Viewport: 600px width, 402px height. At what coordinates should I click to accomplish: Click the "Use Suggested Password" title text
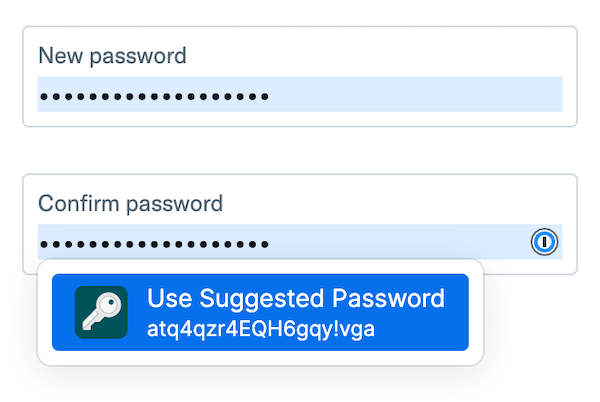(x=295, y=298)
